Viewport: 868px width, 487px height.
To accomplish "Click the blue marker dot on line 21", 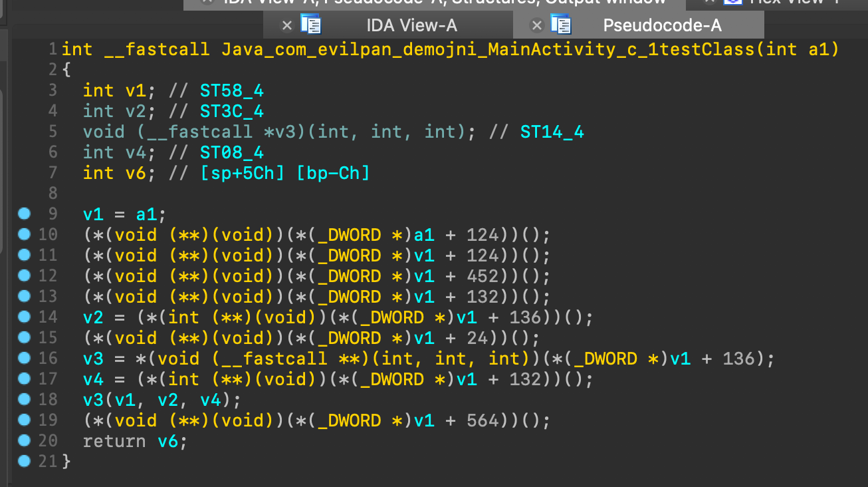I will tap(25, 460).
